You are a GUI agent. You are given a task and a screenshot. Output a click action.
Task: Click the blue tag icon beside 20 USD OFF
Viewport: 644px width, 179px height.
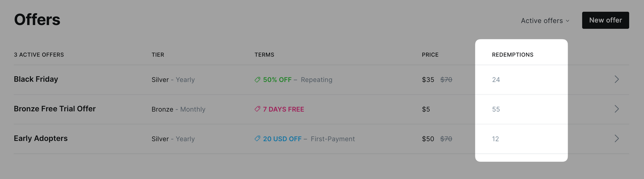257,139
